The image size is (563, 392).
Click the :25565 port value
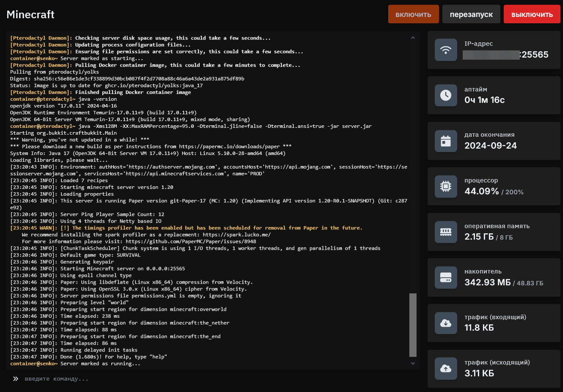click(x=534, y=55)
